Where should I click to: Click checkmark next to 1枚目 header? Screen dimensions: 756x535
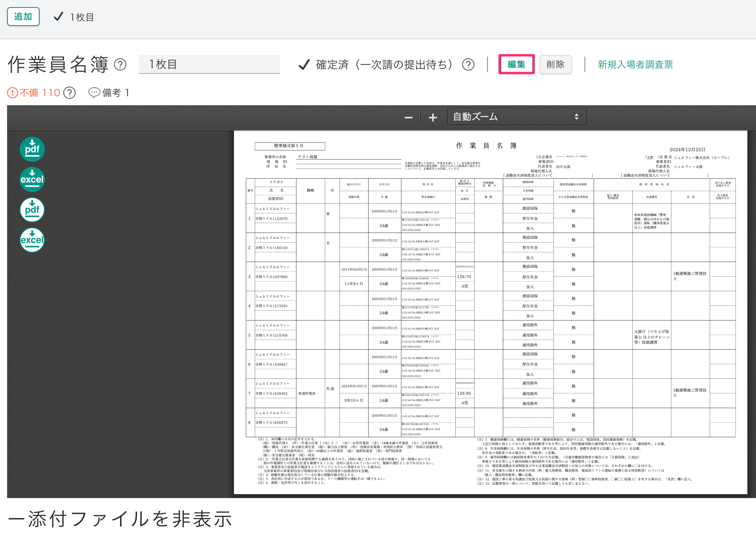pos(59,16)
